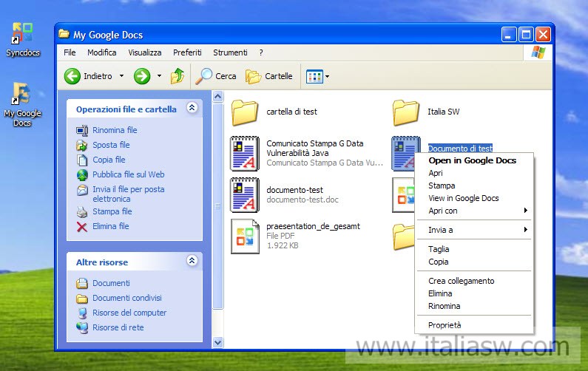Select the Comunicato Stampa G Data document icon
Image resolution: width=588 pixels, height=371 pixels.
click(245, 153)
